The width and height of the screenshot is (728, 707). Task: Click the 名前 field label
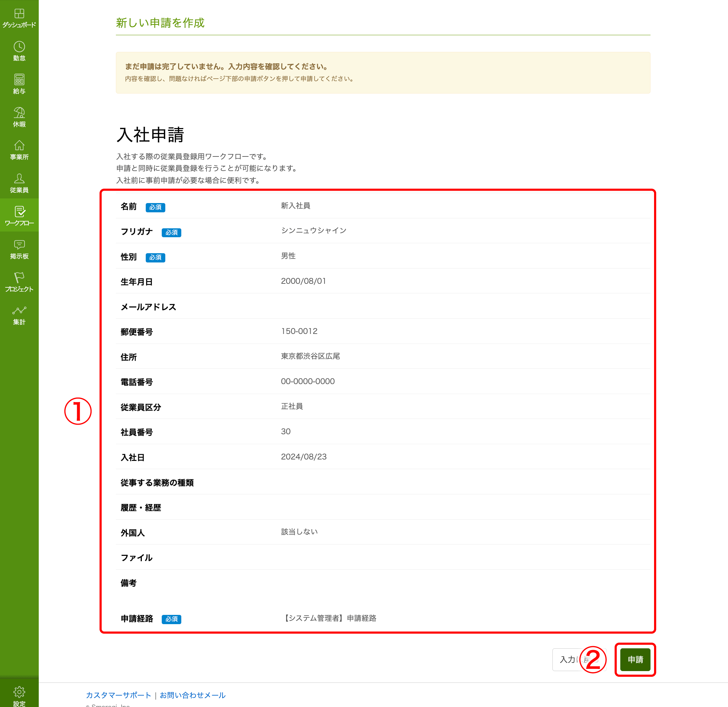[x=129, y=207]
